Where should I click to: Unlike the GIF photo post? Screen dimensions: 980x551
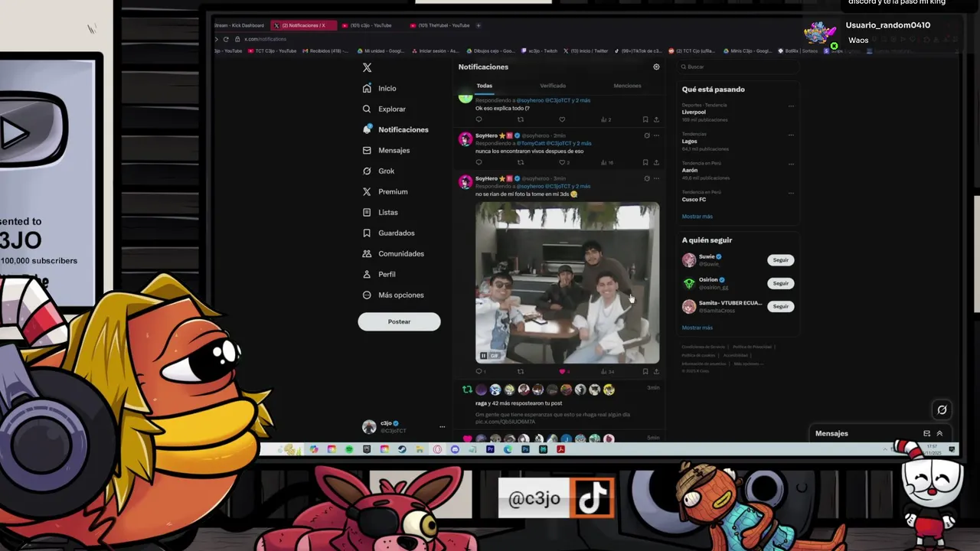coord(563,372)
